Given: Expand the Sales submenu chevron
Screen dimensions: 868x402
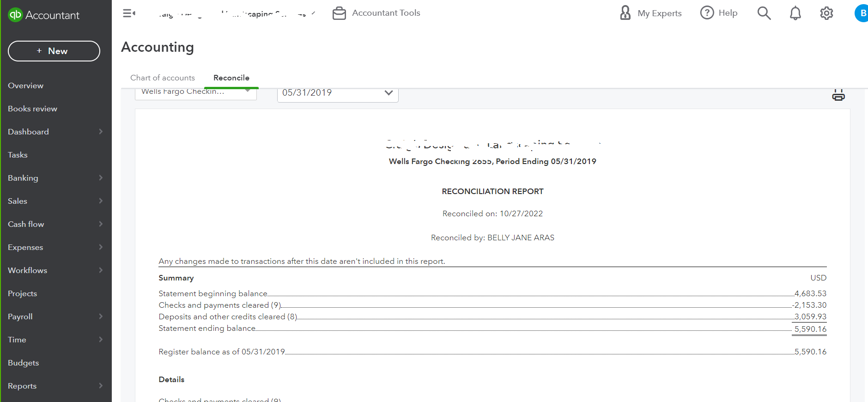Looking at the screenshot, I should click(101, 201).
